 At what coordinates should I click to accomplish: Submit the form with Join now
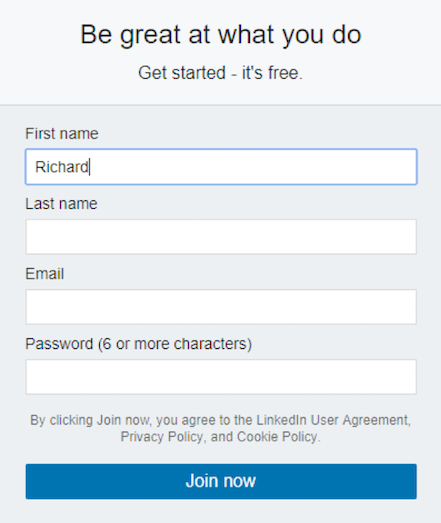(221, 481)
